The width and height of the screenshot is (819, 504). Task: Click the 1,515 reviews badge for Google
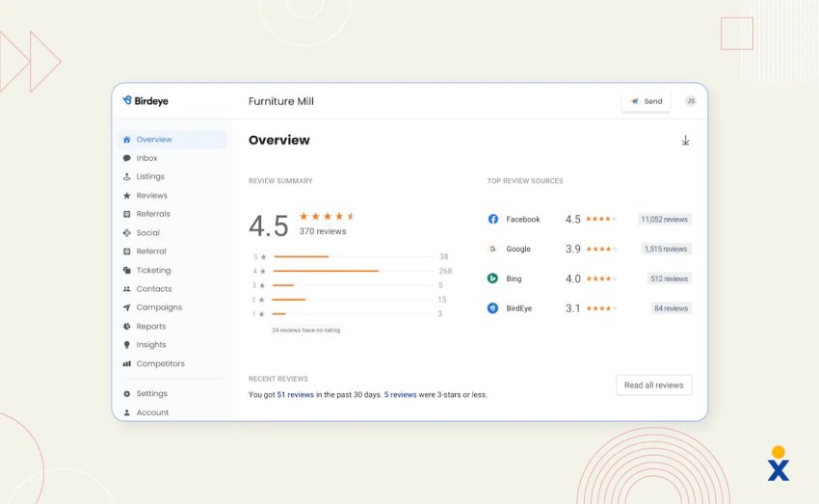667,249
